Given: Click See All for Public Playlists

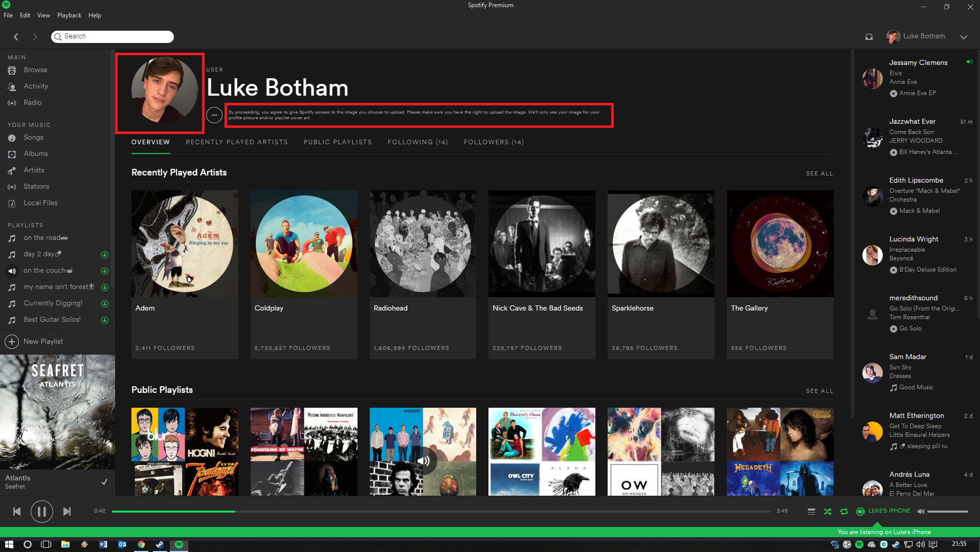Looking at the screenshot, I should tap(819, 391).
